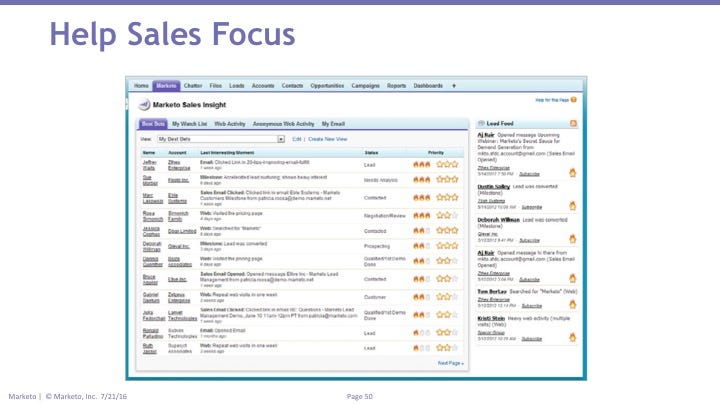
Task: Click the priority stars in the Customer row
Action: [447, 297]
